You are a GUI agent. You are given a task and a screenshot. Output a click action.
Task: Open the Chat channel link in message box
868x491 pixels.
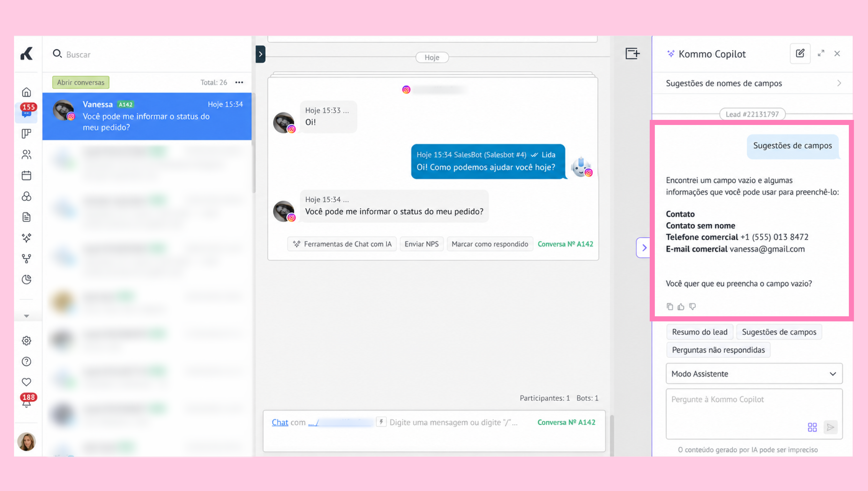tap(280, 422)
